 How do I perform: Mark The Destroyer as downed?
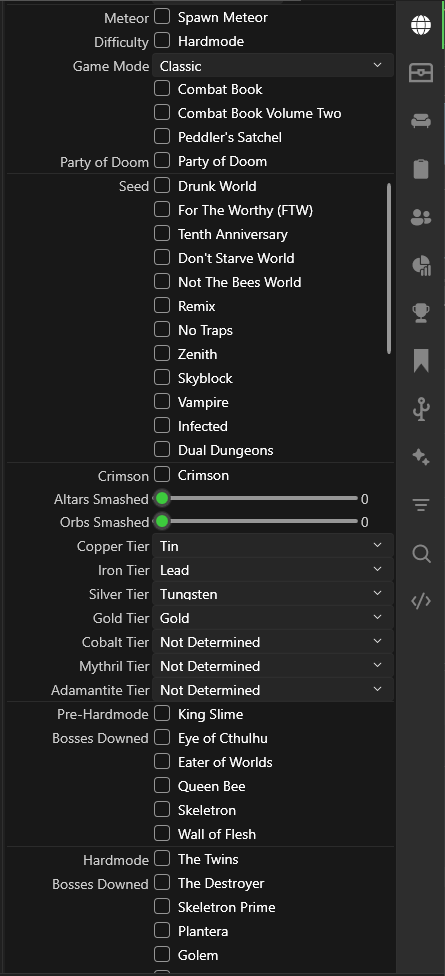pos(162,883)
